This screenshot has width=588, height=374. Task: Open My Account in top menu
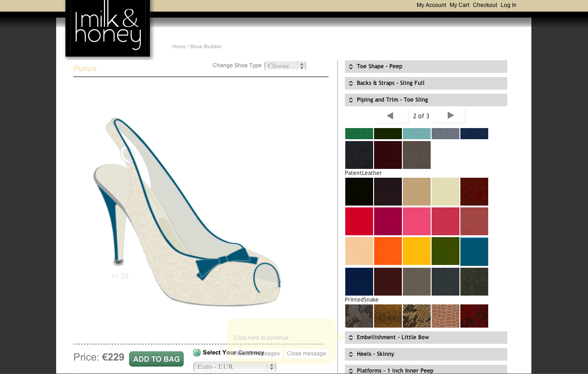pyautogui.click(x=431, y=5)
